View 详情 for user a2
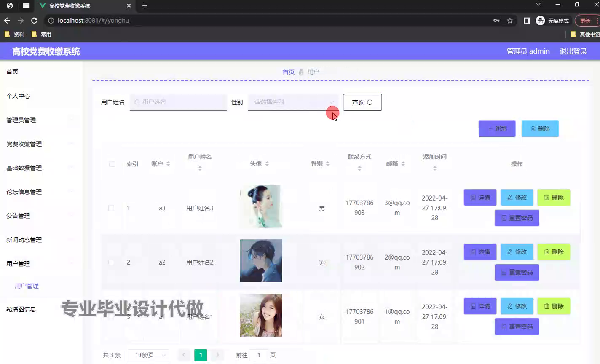Image resolution: width=600 pixels, height=364 pixels. (480, 252)
